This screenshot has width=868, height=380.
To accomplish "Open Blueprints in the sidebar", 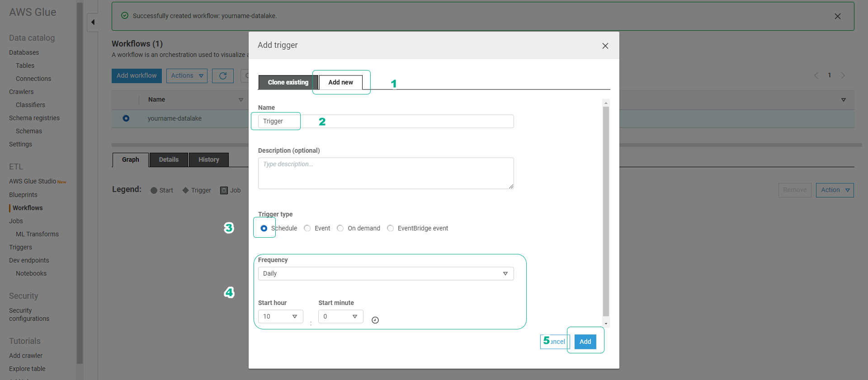I will pyautogui.click(x=23, y=195).
